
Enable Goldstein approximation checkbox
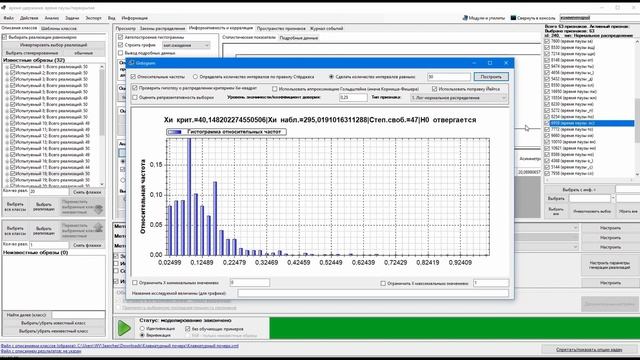click(x=274, y=89)
